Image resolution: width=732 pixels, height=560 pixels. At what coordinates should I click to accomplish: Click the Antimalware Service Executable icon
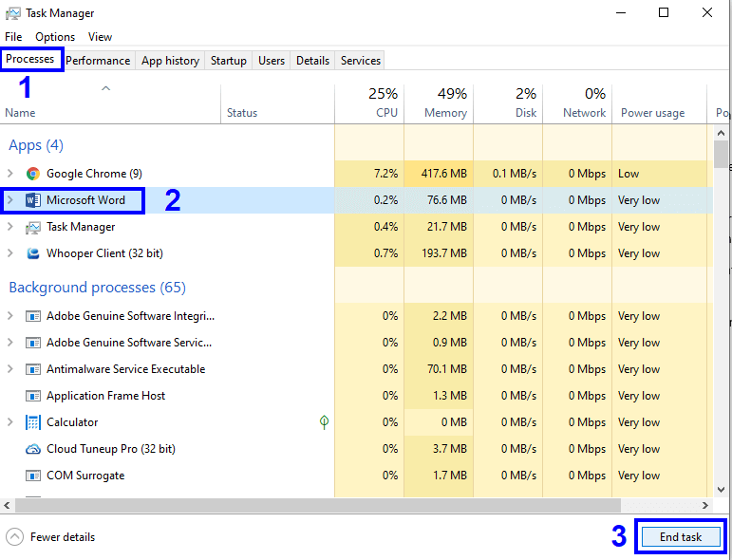click(x=32, y=369)
